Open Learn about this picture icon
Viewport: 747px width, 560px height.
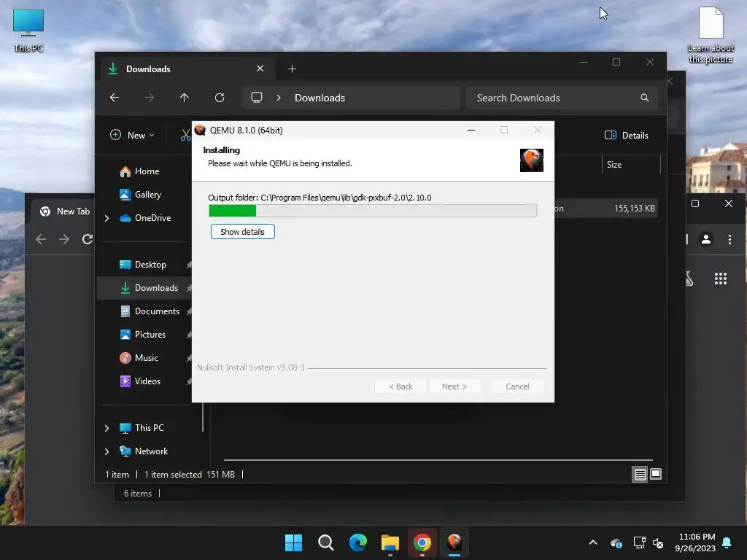tap(711, 35)
